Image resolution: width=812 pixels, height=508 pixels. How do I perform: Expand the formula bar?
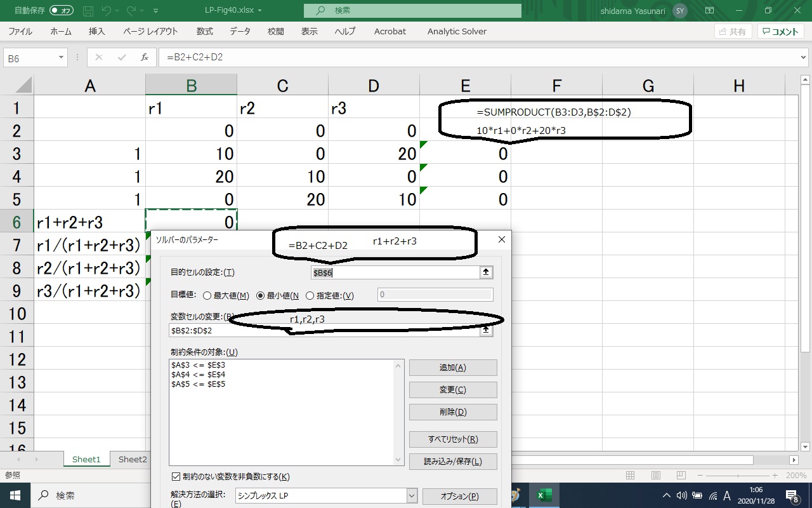804,58
